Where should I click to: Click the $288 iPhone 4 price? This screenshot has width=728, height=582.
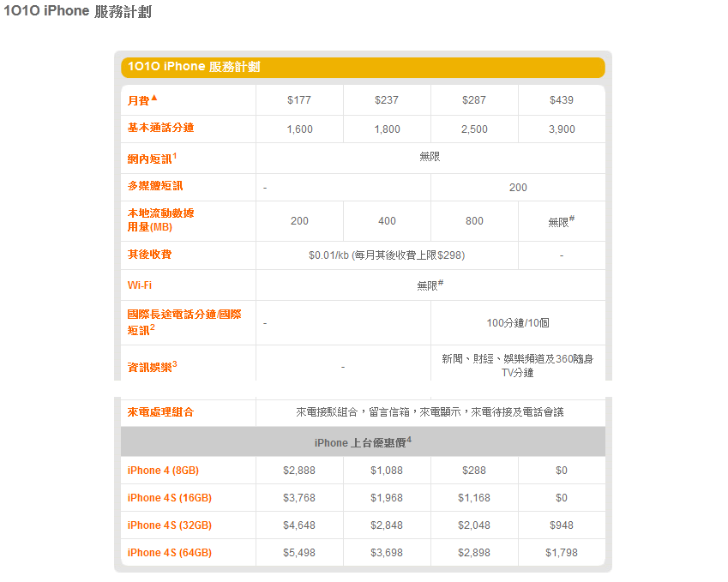[474, 471]
